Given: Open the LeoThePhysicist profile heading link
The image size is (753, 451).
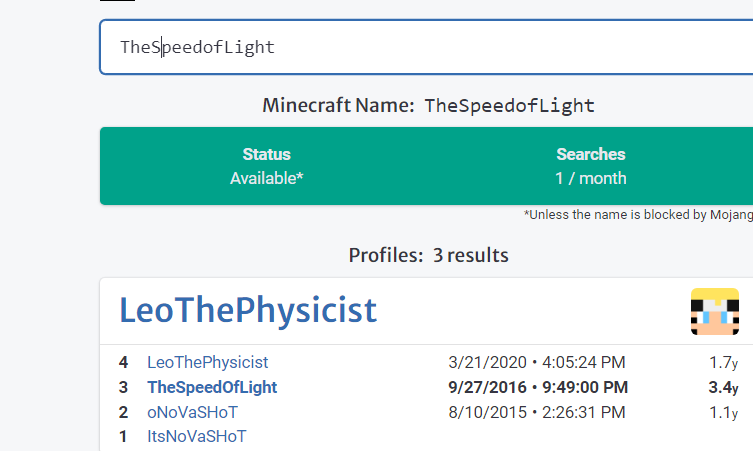Looking at the screenshot, I should coord(248,310).
